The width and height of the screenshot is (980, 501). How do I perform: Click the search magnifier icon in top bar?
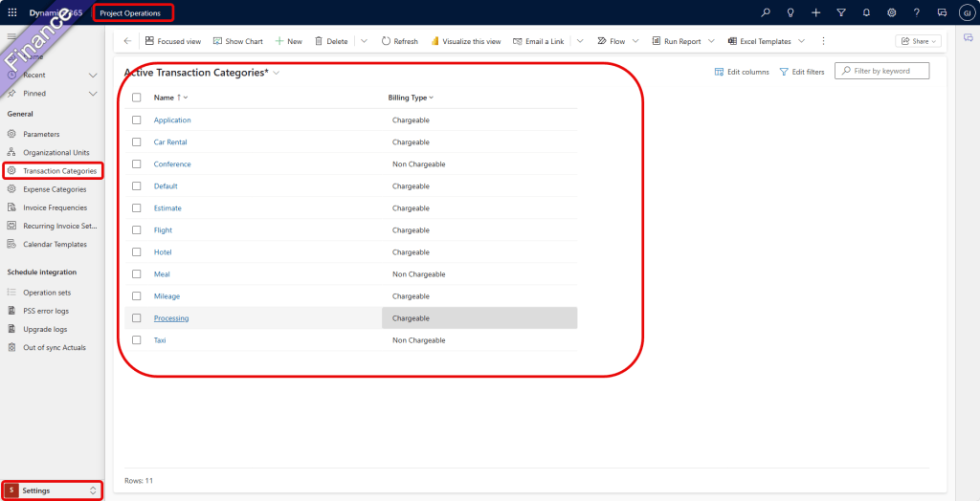pos(765,12)
